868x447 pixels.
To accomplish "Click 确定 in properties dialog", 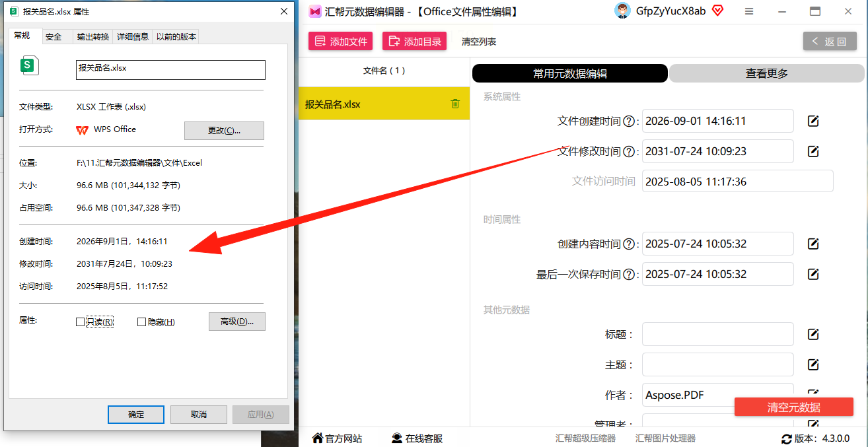I will click(x=136, y=414).
